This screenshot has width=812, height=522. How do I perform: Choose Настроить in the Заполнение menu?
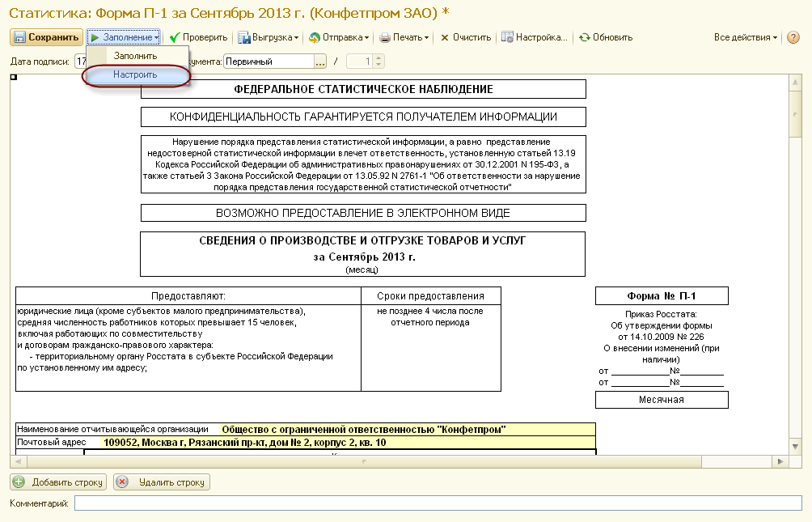(135, 74)
